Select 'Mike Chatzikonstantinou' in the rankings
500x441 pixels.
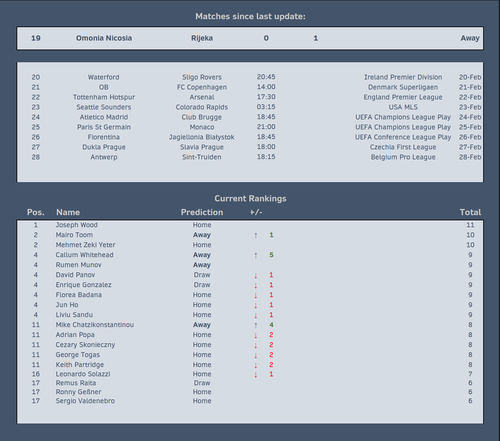point(95,325)
